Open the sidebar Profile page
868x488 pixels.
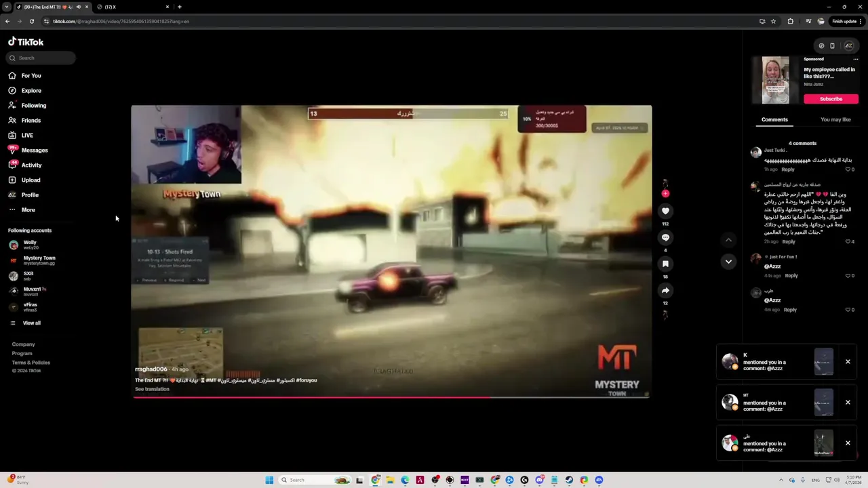[x=23, y=195]
